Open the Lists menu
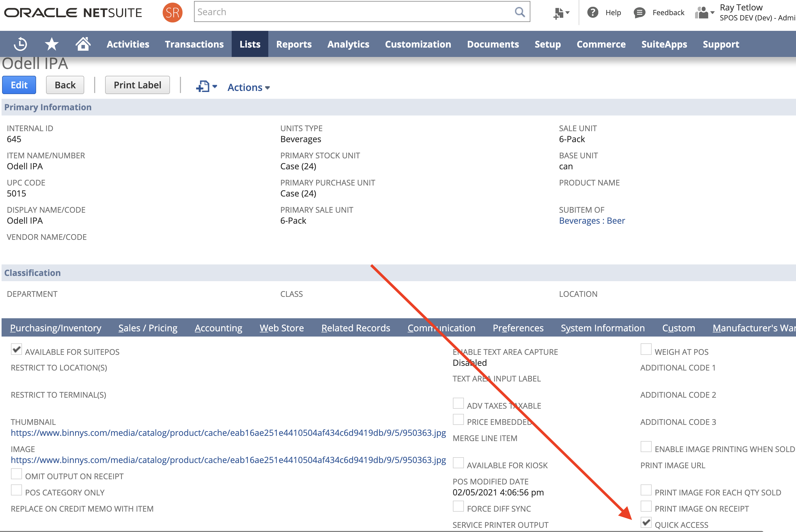Screen dimensions: 796x532 [250, 44]
